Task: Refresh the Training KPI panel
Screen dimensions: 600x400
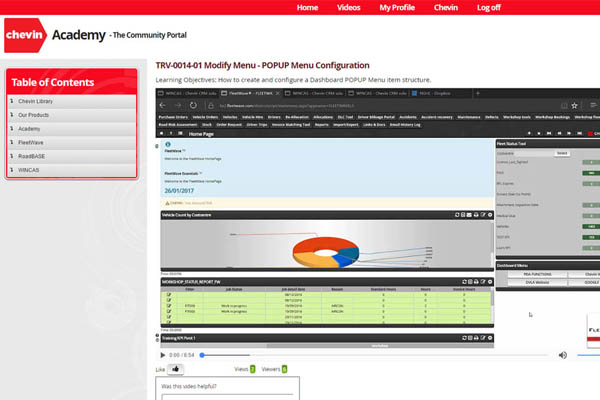Action: click(x=464, y=338)
